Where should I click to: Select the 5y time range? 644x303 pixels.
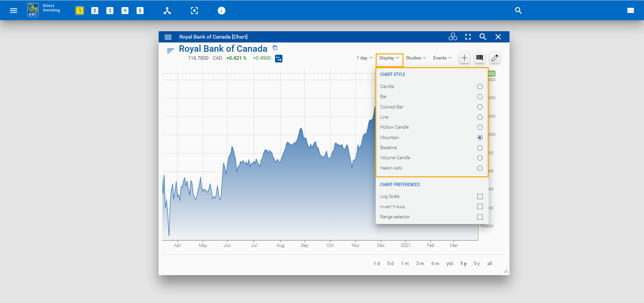pyautogui.click(x=477, y=263)
